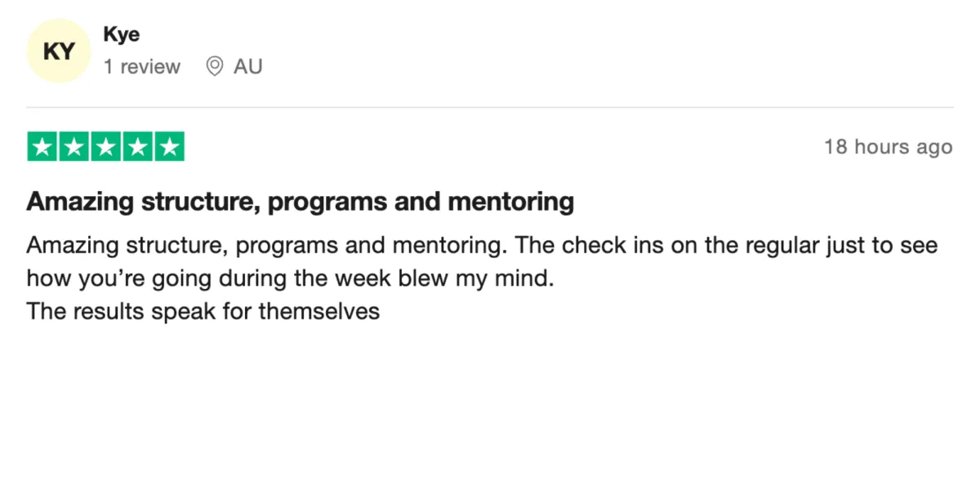The image size is (980, 490).
Task: Click the yellow KY avatar circle
Action: (x=58, y=51)
